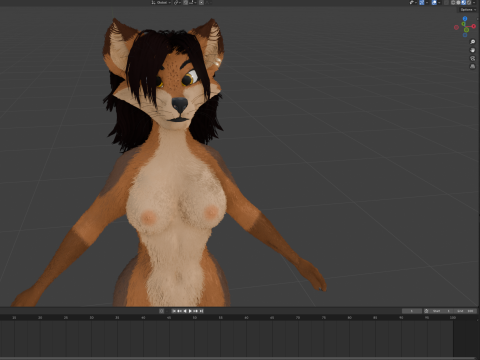
Task: Click frame 75 on the timeline ruler
Action: [x=324, y=318]
